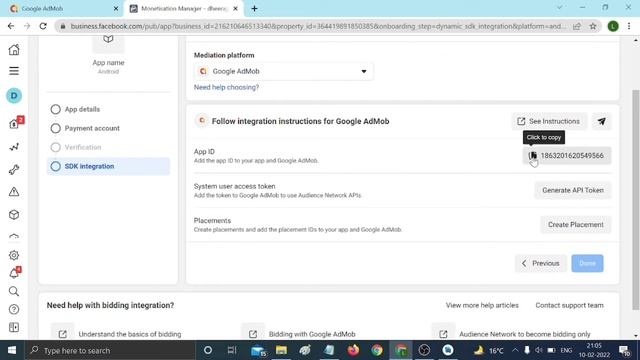
Task: Click the Done button
Action: tap(587, 263)
